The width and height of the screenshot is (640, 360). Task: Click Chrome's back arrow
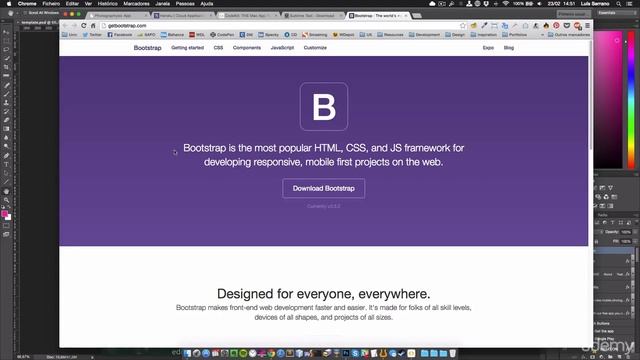point(65,25)
